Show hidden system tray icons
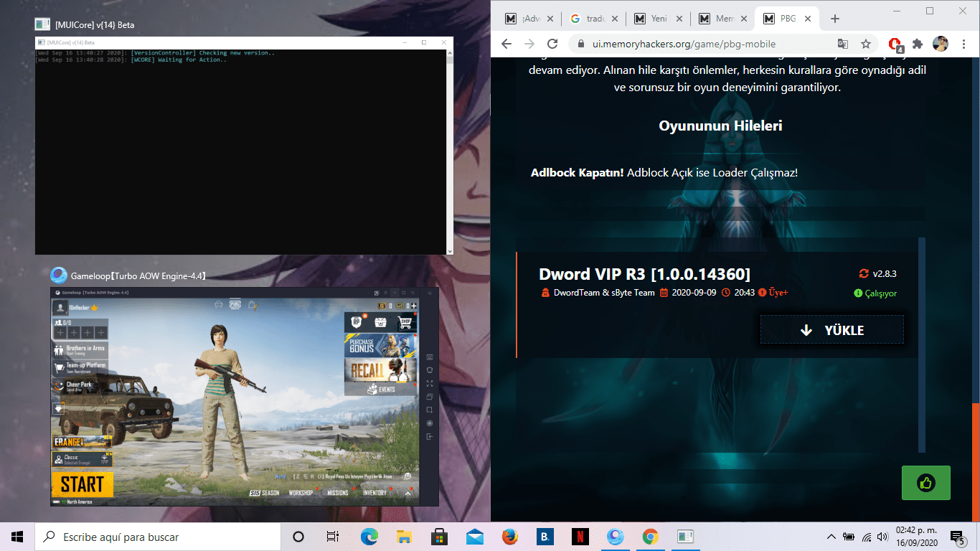 pyautogui.click(x=831, y=537)
